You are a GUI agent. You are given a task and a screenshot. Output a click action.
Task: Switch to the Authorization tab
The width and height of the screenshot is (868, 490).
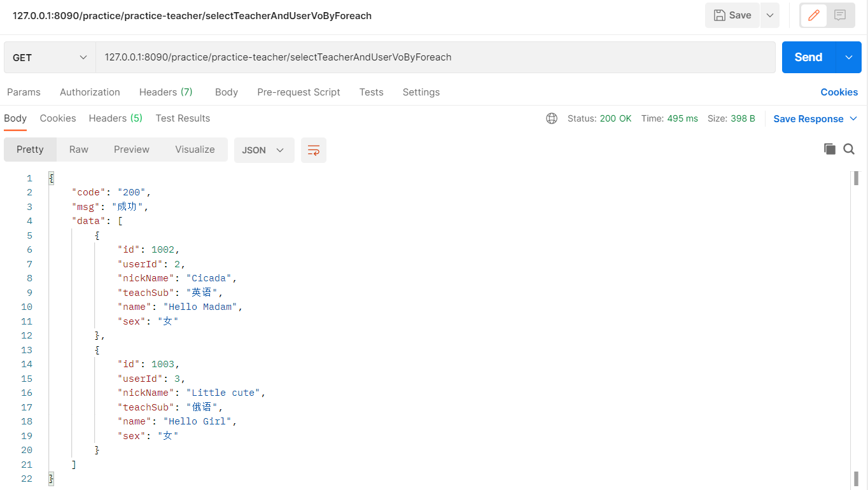[90, 92]
